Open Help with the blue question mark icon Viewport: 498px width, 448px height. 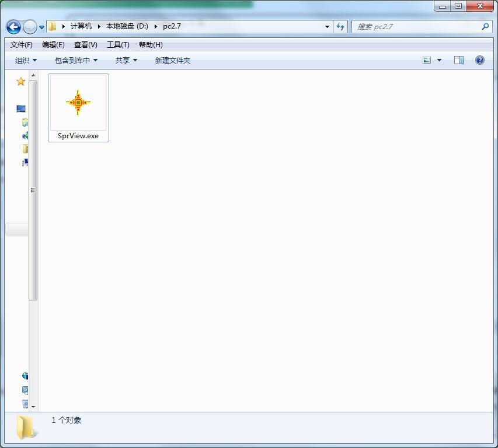click(x=479, y=60)
